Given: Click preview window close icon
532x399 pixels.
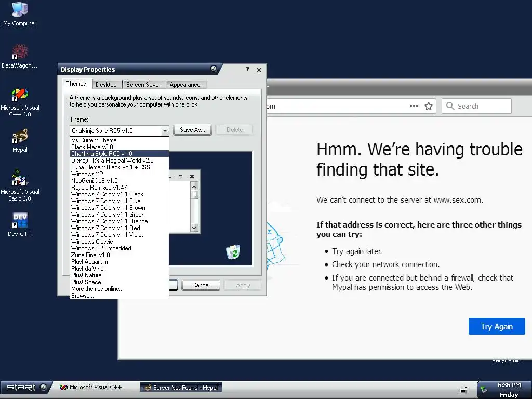Looking at the screenshot, I should click(x=192, y=177).
